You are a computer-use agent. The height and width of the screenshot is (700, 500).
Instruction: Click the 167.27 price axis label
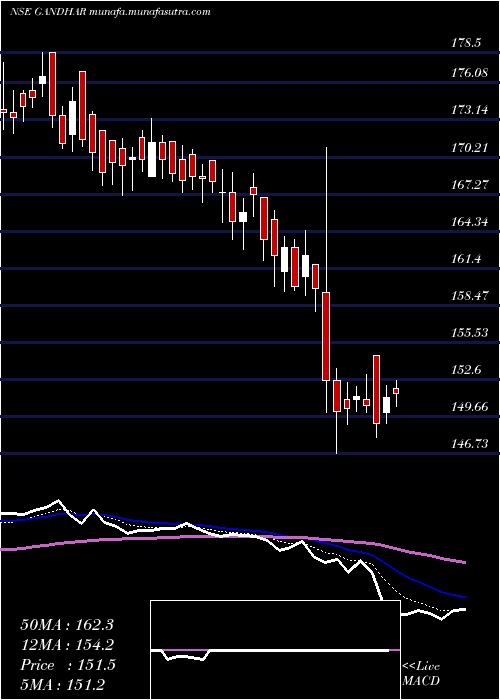[x=468, y=184]
